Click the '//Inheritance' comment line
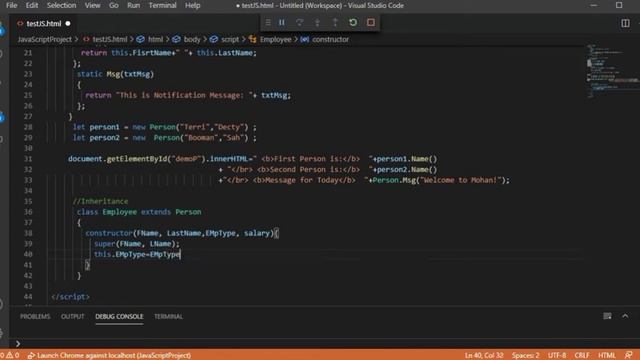This screenshot has height=360, width=640. (x=100, y=201)
